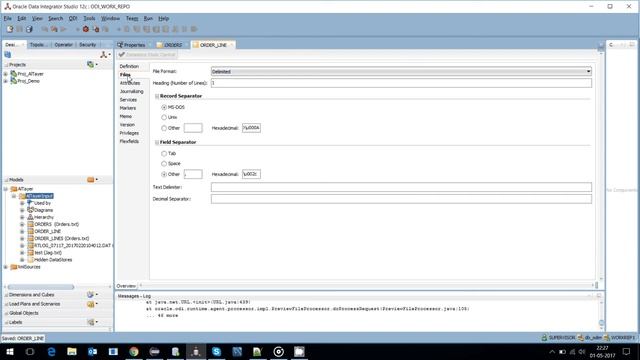Select test (Dep.txt) datastore in tree
640x360 pixels.
pos(48,253)
